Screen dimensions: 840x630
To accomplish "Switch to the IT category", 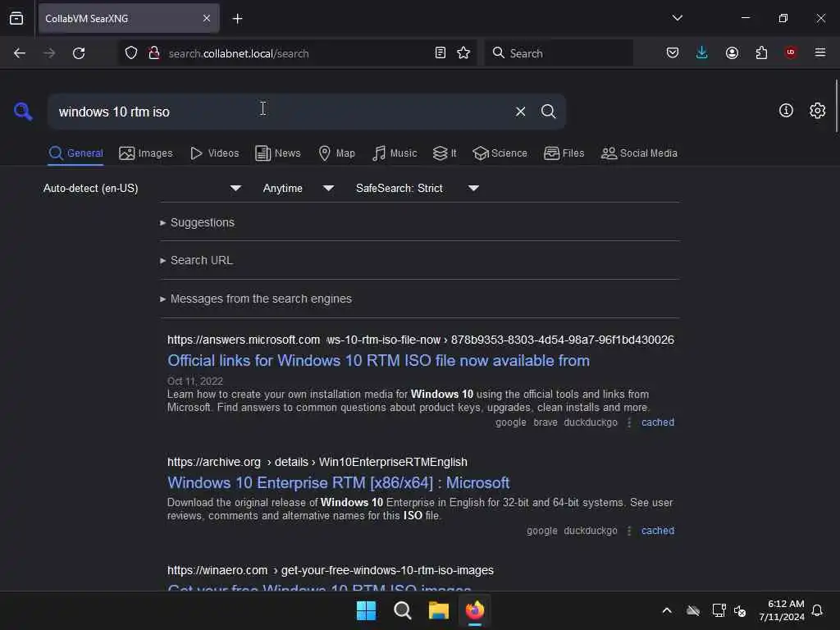I will click(x=445, y=153).
